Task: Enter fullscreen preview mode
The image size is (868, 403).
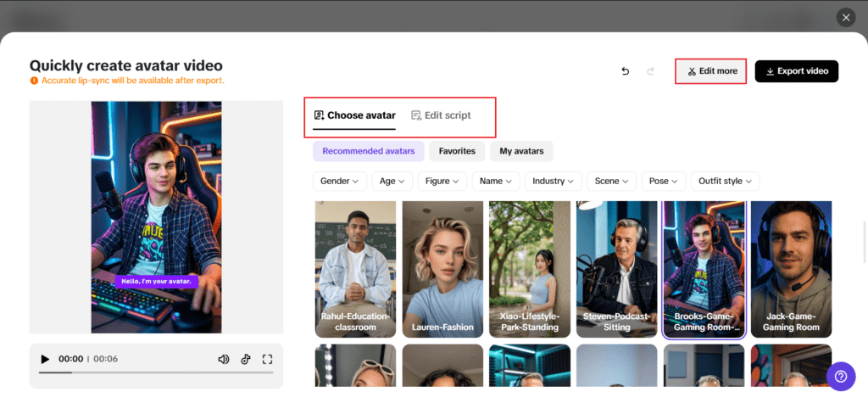Action: point(268,359)
